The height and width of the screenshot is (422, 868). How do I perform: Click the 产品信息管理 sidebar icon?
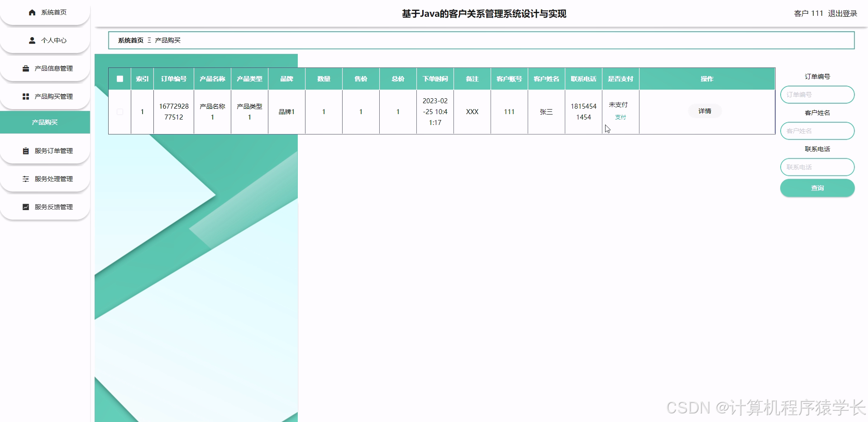pos(25,68)
